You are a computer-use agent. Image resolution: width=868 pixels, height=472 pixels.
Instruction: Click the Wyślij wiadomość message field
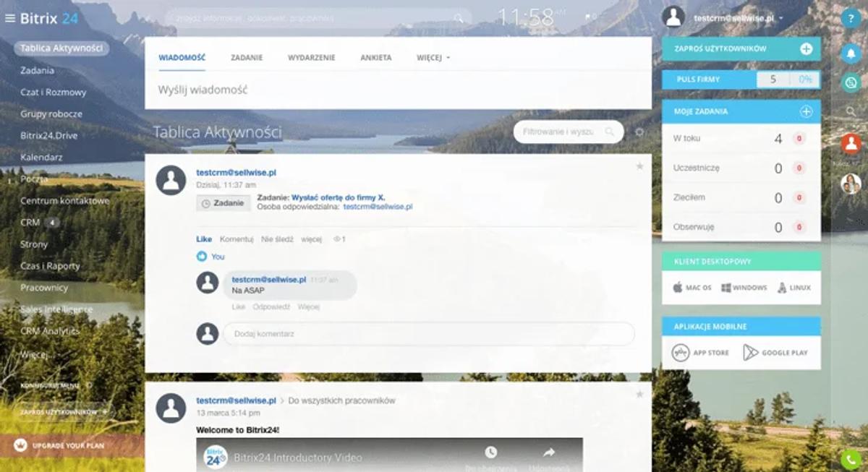tap(398, 90)
